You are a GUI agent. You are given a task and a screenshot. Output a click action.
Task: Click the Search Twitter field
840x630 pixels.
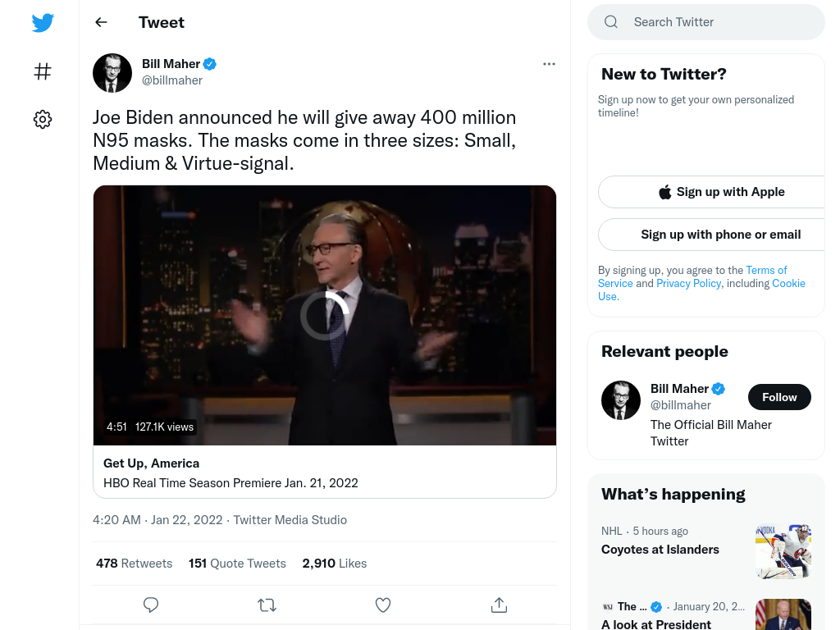[x=706, y=22]
